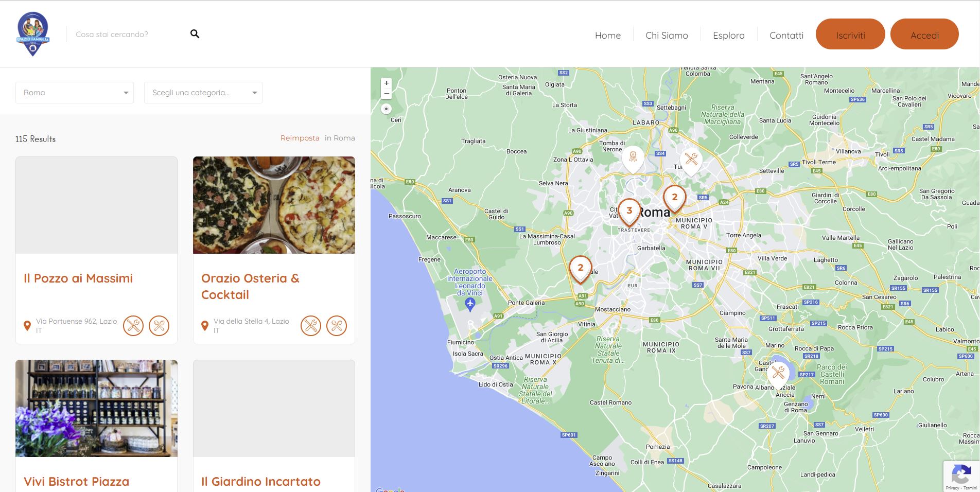The width and height of the screenshot is (980, 492).
Task: Open the Chi Siamo page
Action: tap(667, 35)
